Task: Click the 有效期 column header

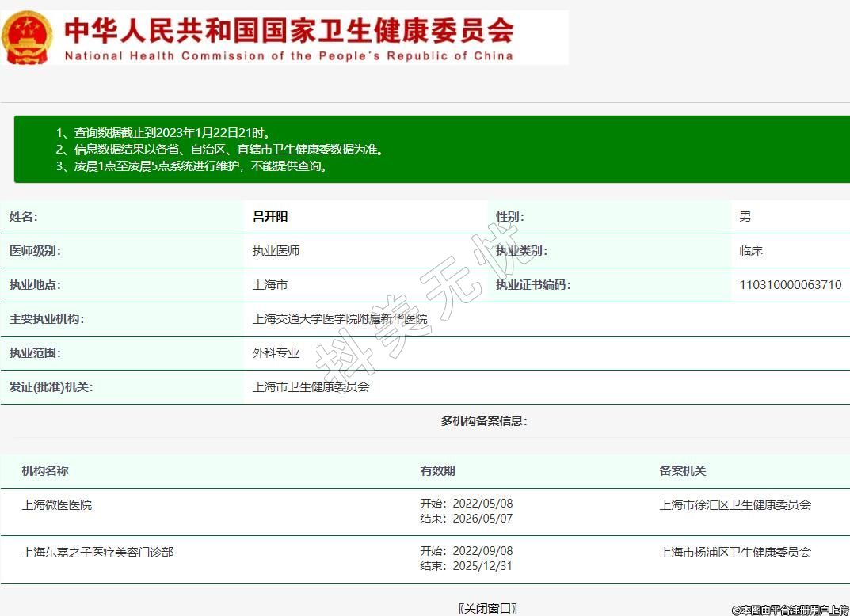Action: click(437, 471)
